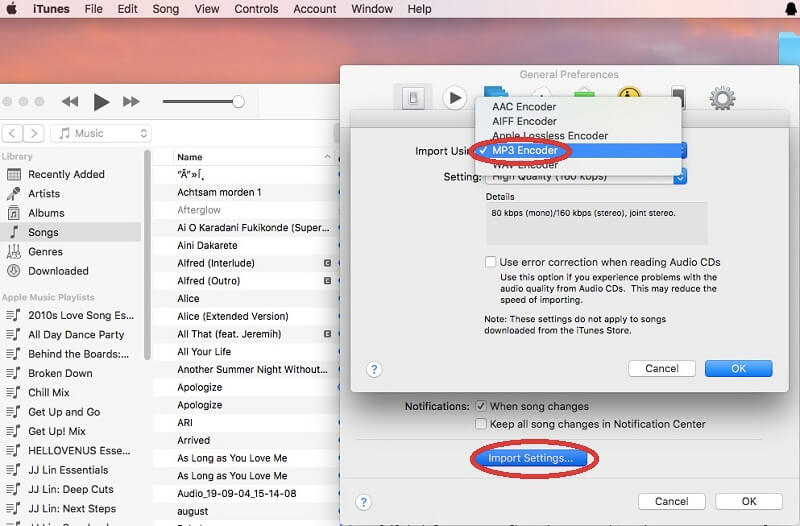The height and width of the screenshot is (526, 800).
Task: Cancel the General Preferences window
Action: pos(671,502)
